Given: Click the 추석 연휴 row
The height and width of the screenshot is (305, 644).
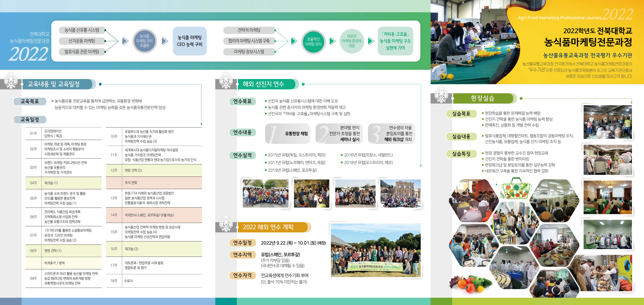Looking at the screenshot, I should [x=154, y=183].
